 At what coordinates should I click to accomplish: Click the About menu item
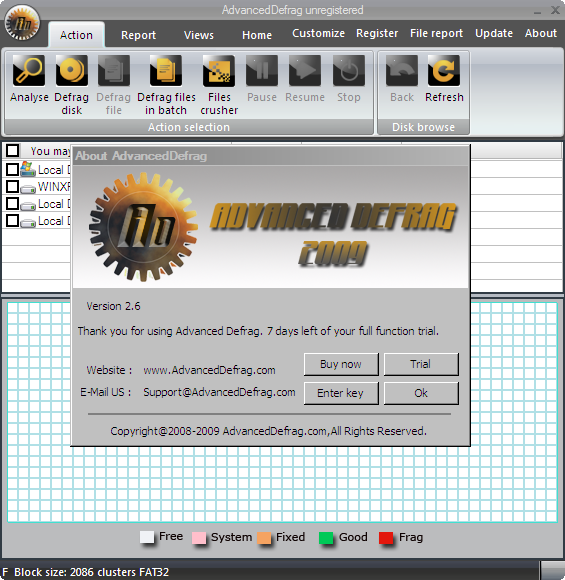pos(541,33)
